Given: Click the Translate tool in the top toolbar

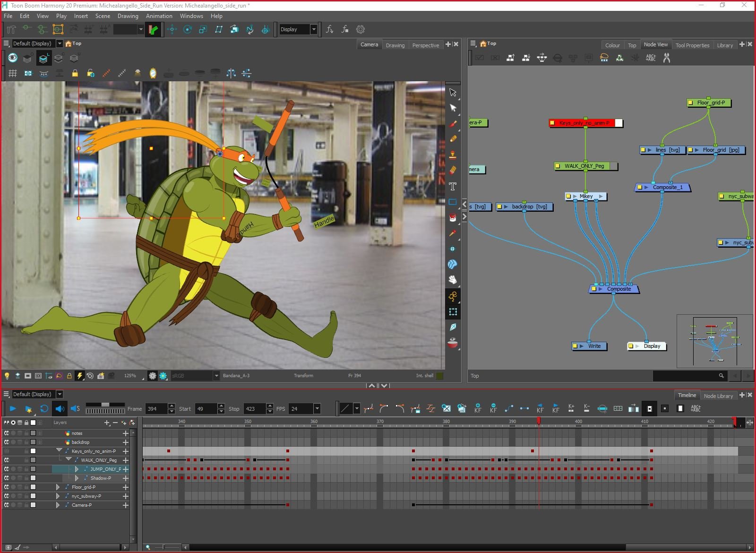Looking at the screenshot, I should coord(172,29).
